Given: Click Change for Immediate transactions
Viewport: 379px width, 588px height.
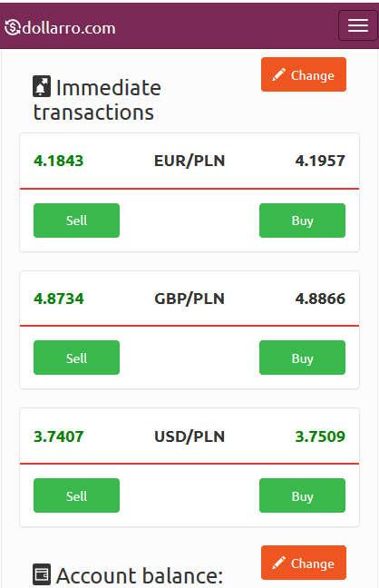Looking at the screenshot, I should pyautogui.click(x=304, y=74).
